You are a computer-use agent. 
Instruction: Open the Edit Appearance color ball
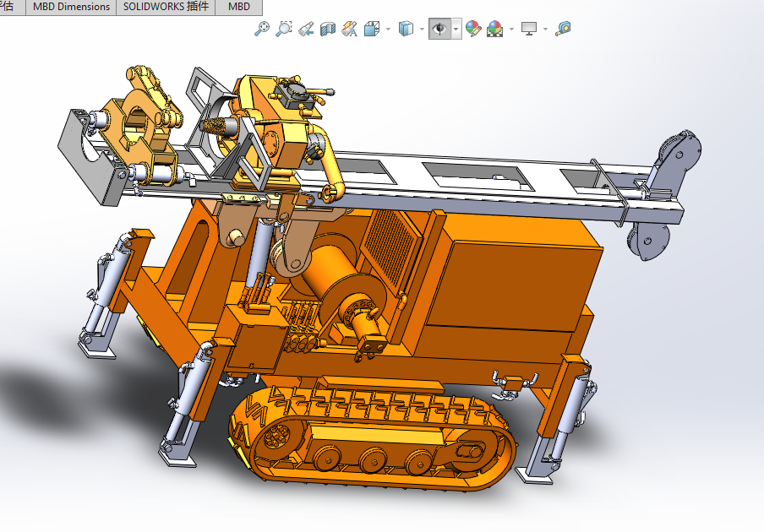tap(473, 29)
